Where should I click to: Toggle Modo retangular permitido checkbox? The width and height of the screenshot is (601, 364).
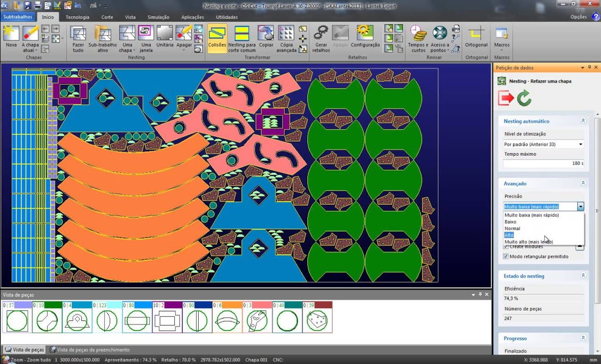click(x=506, y=257)
